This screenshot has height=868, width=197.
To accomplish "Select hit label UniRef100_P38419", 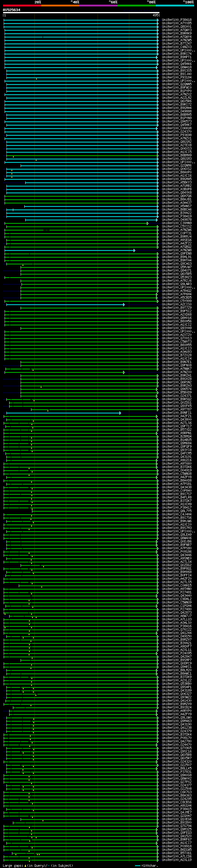I will (177, 216).
